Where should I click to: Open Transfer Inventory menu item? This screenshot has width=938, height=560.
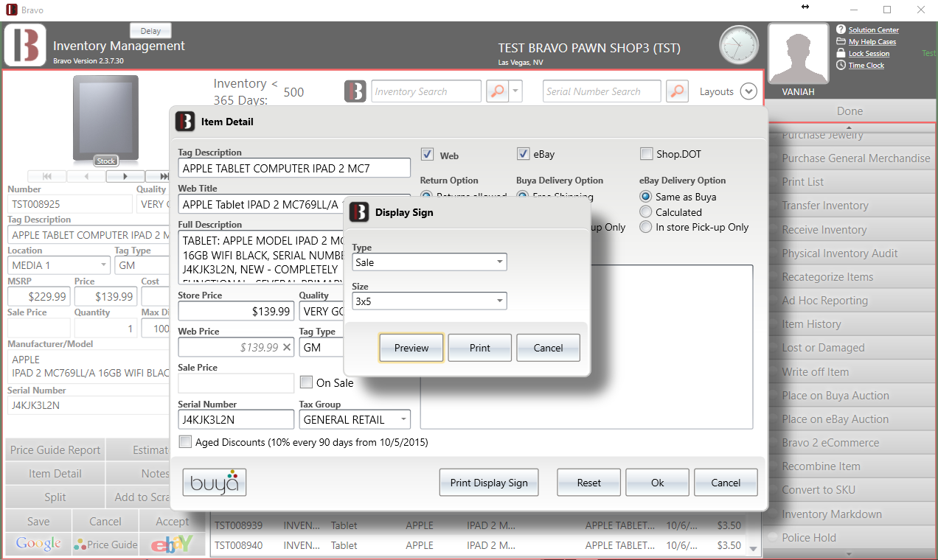tap(851, 206)
